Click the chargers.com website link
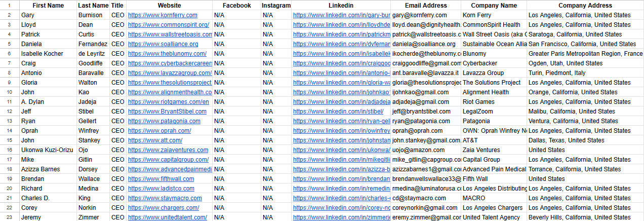Image resolution: width=644 pixels, height=221 pixels. click(163, 208)
